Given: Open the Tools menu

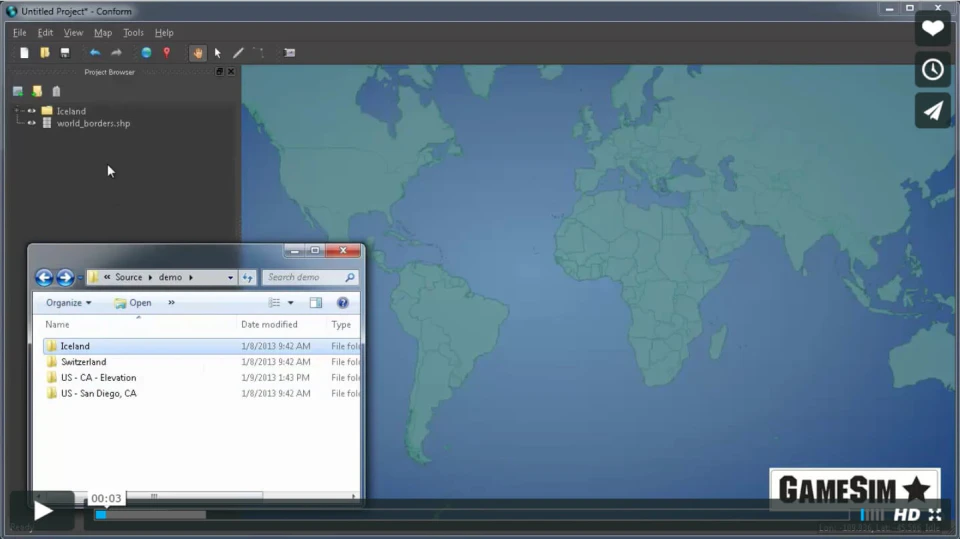Looking at the screenshot, I should point(133,32).
